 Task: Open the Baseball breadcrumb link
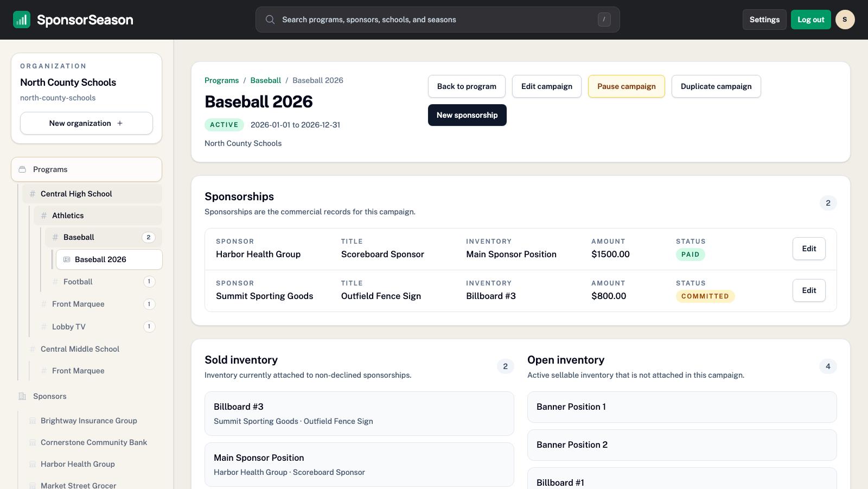click(265, 80)
